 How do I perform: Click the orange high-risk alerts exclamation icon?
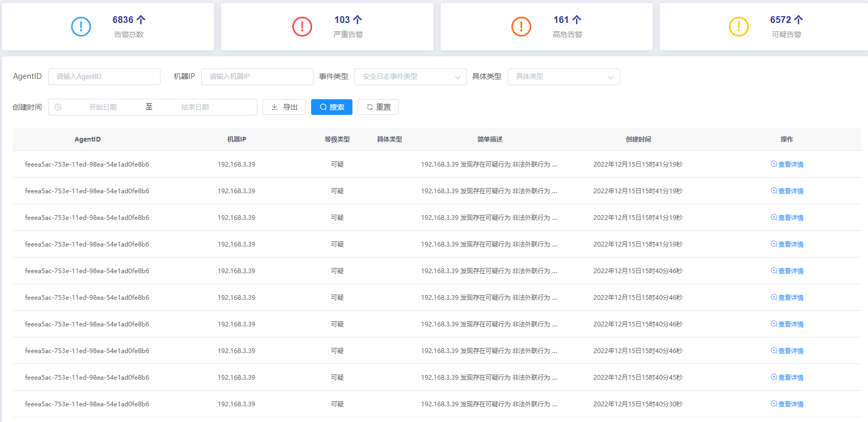click(521, 27)
